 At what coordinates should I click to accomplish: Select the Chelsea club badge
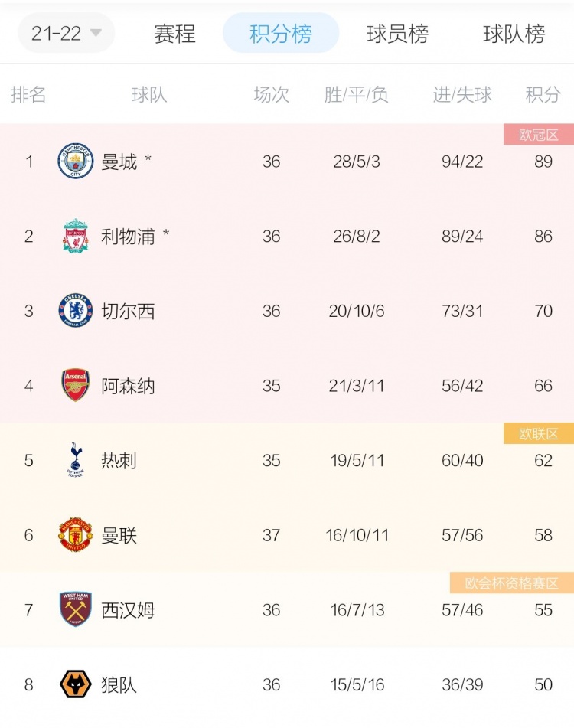pyautogui.click(x=76, y=311)
